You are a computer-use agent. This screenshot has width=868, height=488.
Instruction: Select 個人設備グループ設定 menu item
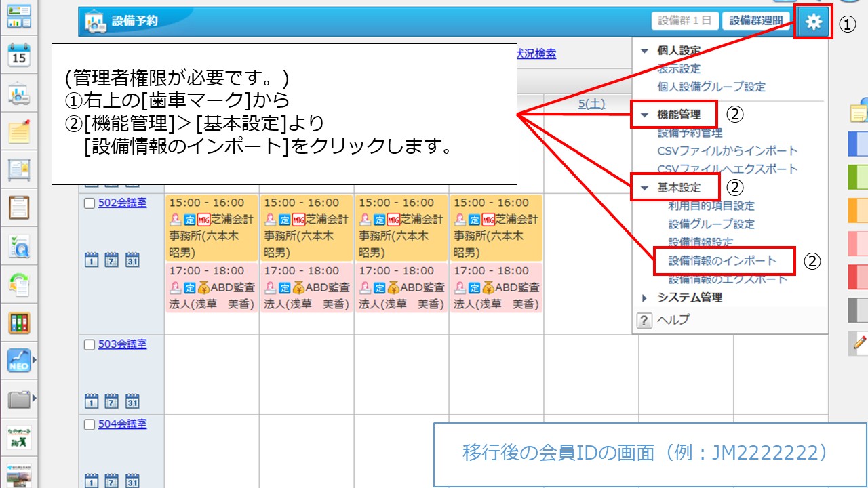[711, 87]
